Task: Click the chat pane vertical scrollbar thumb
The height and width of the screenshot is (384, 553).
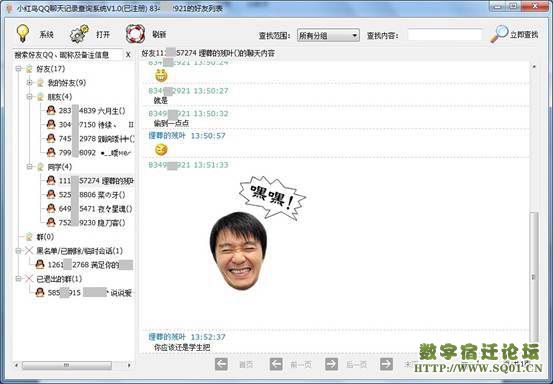Action: tap(535, 276)
